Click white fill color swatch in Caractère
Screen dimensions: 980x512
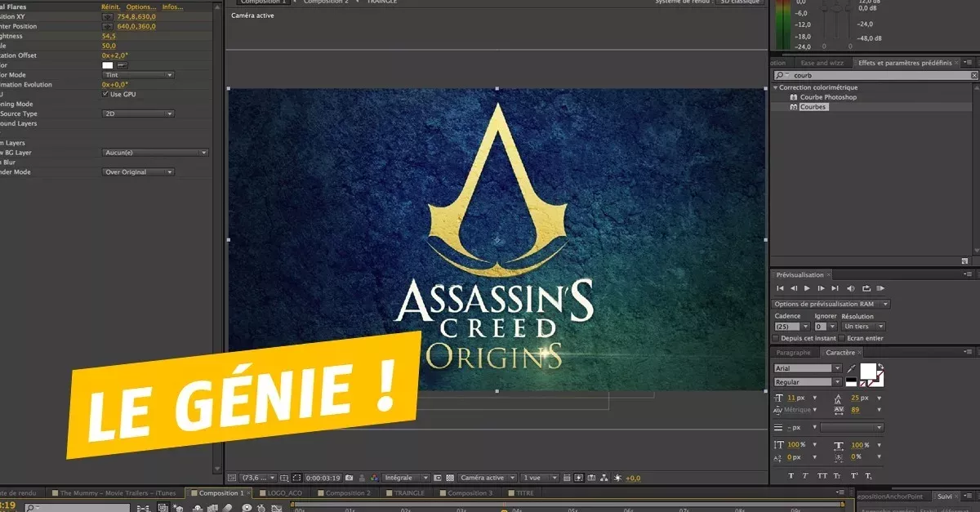tap(868, 370)
